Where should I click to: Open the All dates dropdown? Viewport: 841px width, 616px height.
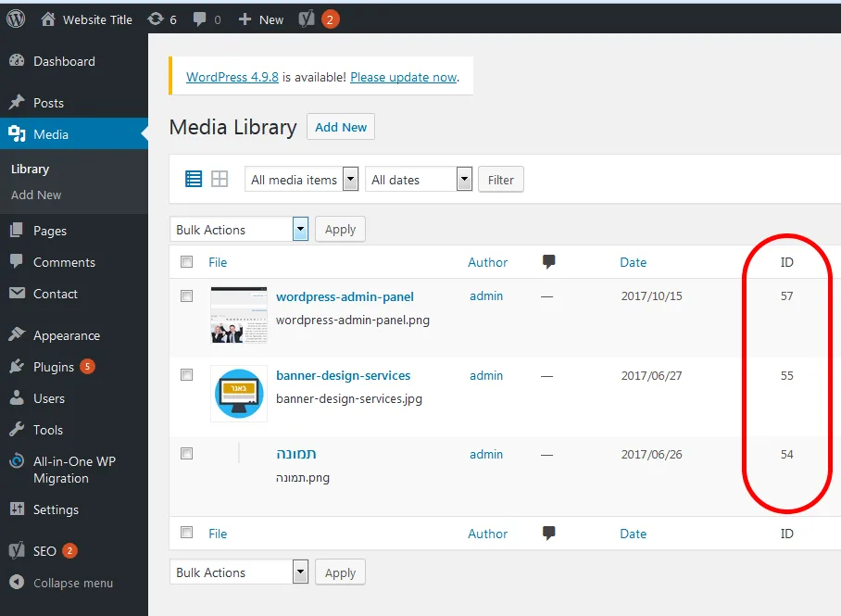[419, 179]
